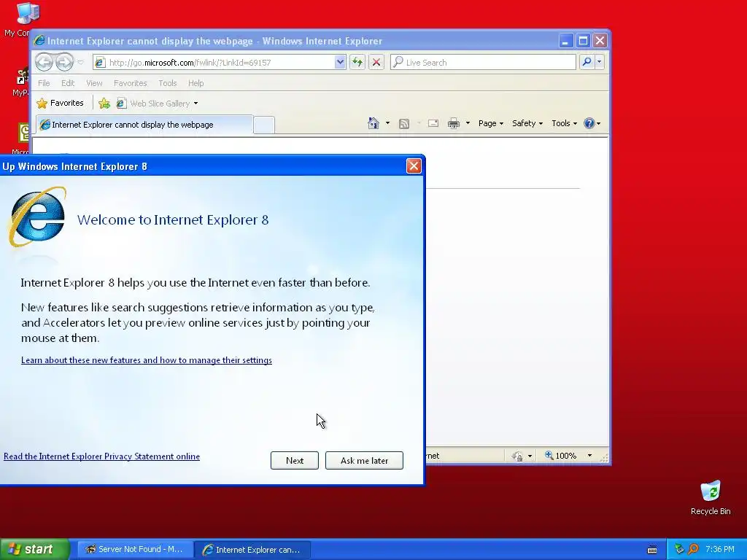
Task: Open the Page command menu
Action: 491,123
